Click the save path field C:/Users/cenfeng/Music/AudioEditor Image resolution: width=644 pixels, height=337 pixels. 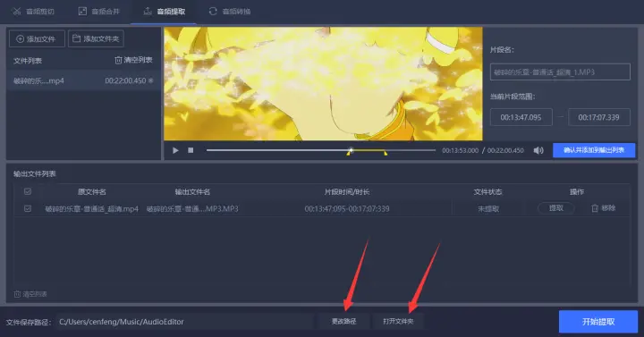pos(185,322)
